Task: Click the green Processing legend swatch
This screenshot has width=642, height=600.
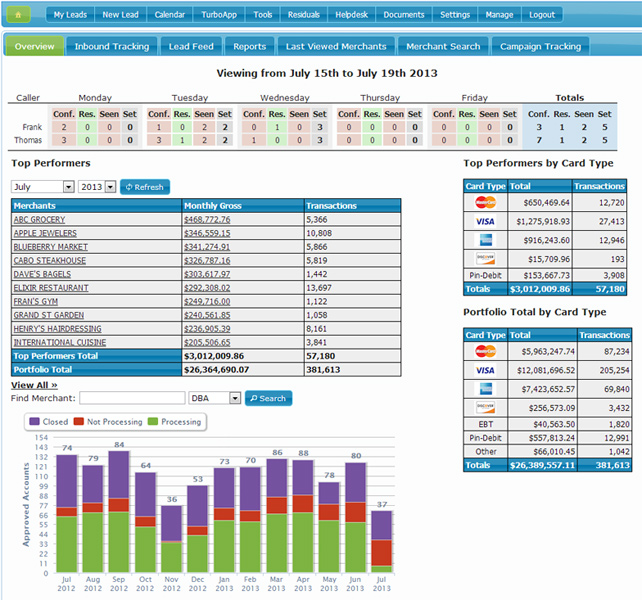Action: click(x=153, y=421)
